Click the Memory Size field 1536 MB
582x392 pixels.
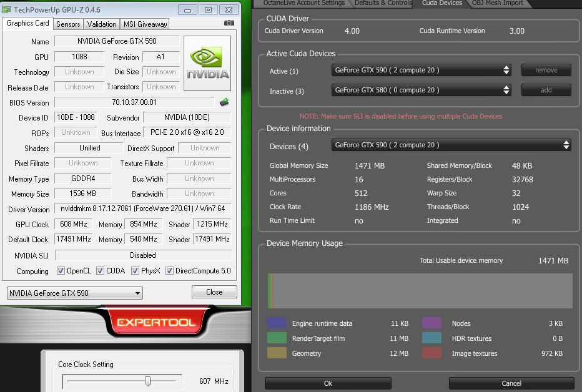pos(83,194)
